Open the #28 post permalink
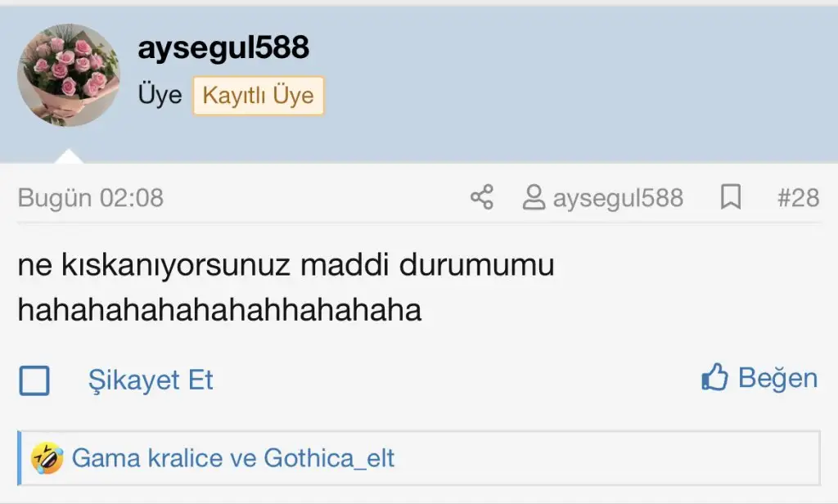Viewport: 838px width, 504px height. [x=798, y=198]
